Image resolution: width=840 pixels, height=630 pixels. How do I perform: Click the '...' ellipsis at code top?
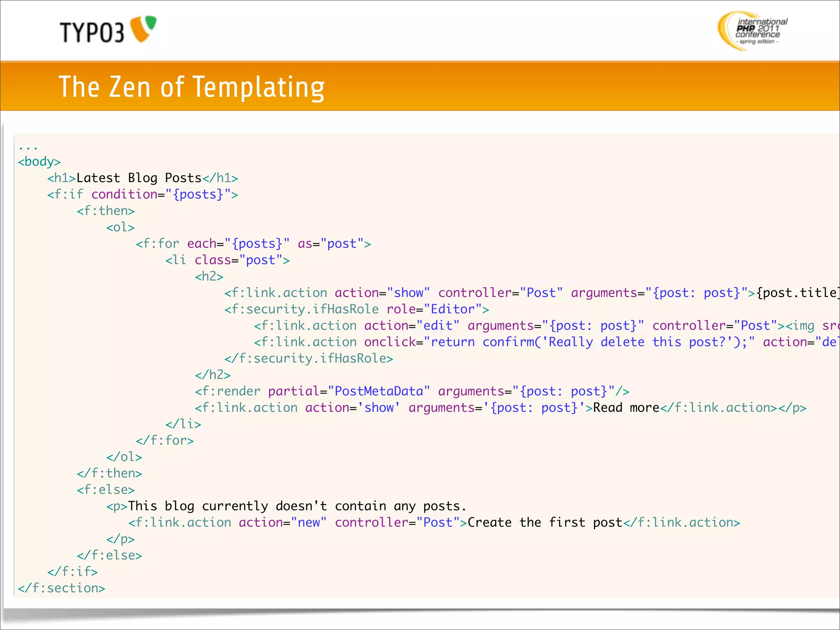coord(28,148)
